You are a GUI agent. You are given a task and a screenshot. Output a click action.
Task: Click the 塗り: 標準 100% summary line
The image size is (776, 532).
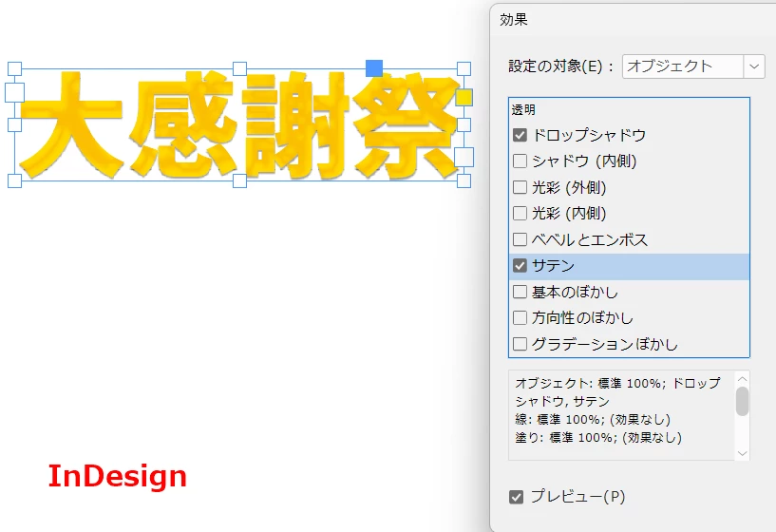click(x=598, y=438)
